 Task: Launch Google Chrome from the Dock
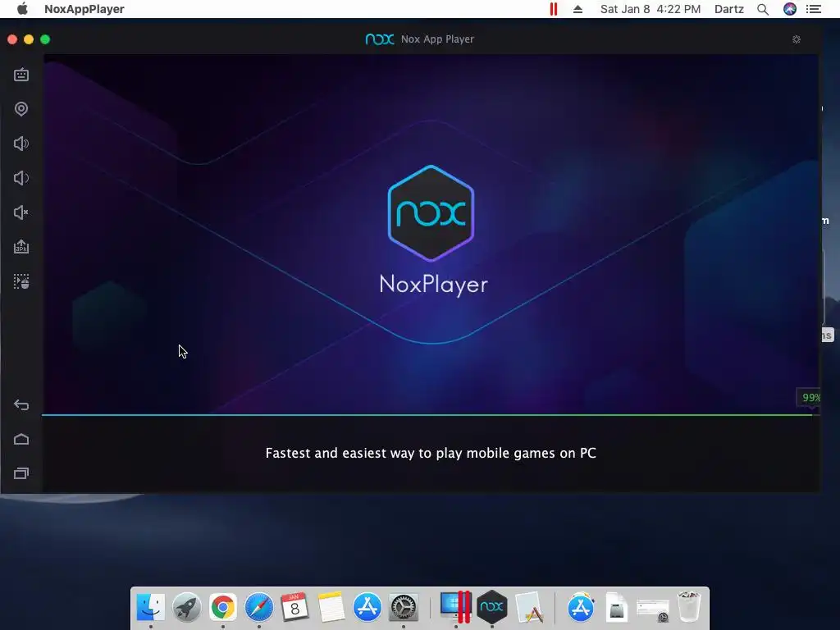click(223, 607)
